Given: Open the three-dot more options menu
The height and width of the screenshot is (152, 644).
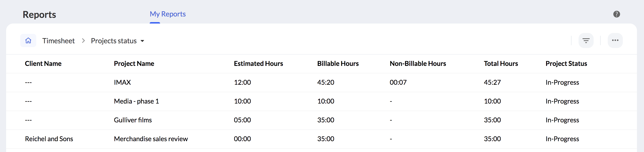Looking at the screenshot, I should 615,40.
